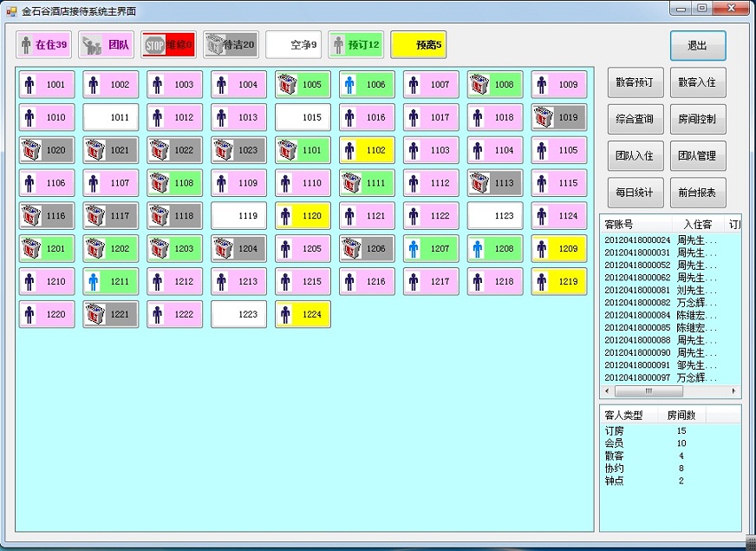The image size is (756, 551).
Task: Select vacant clean room 1015
Action: point(303,117)
